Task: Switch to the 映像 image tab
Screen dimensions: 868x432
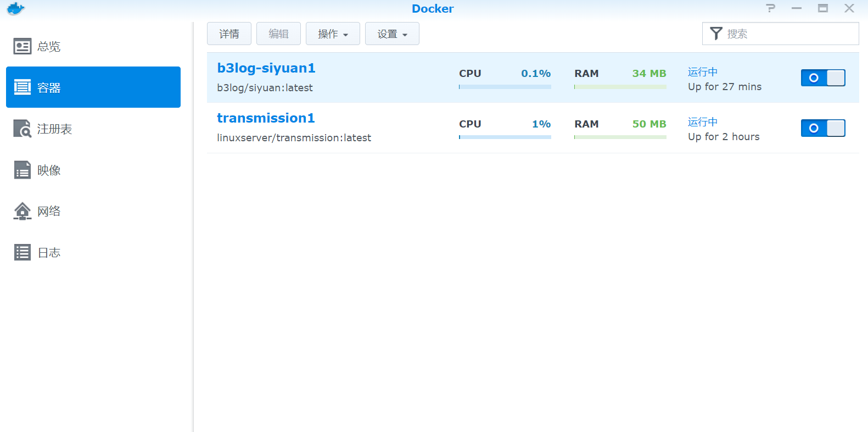Action: coord(93,170)
